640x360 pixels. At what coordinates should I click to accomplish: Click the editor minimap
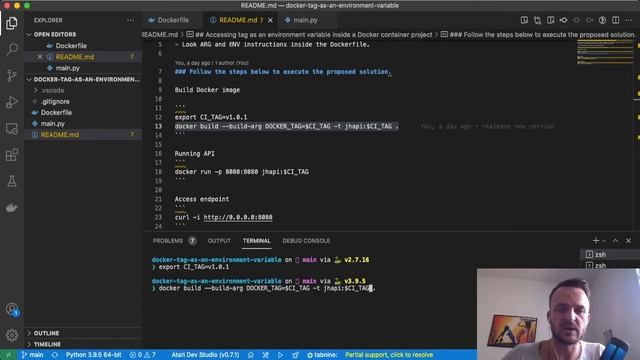(x=605, y=52)
